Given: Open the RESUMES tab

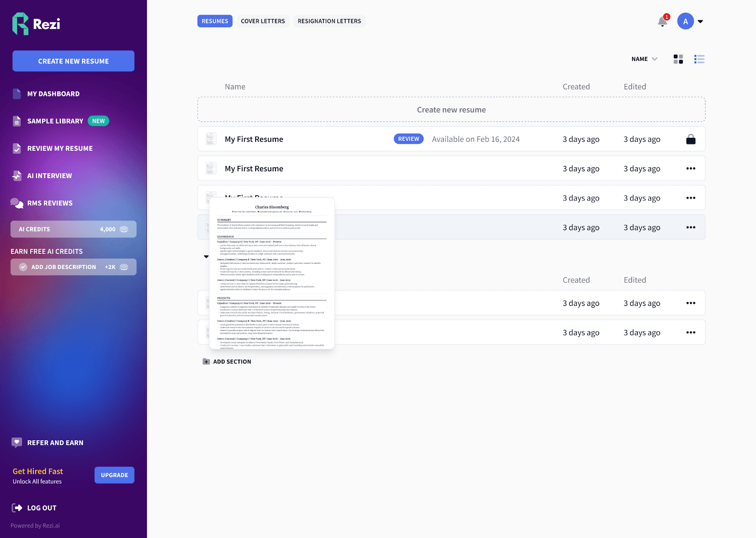Looking at the screenshot, I should pyautogui.click(x=215, y=21).
